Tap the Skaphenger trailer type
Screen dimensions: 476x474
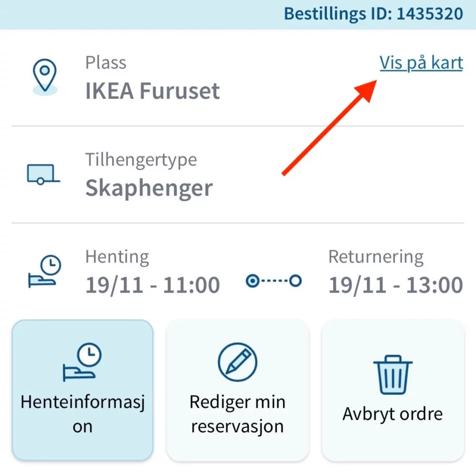149,188
